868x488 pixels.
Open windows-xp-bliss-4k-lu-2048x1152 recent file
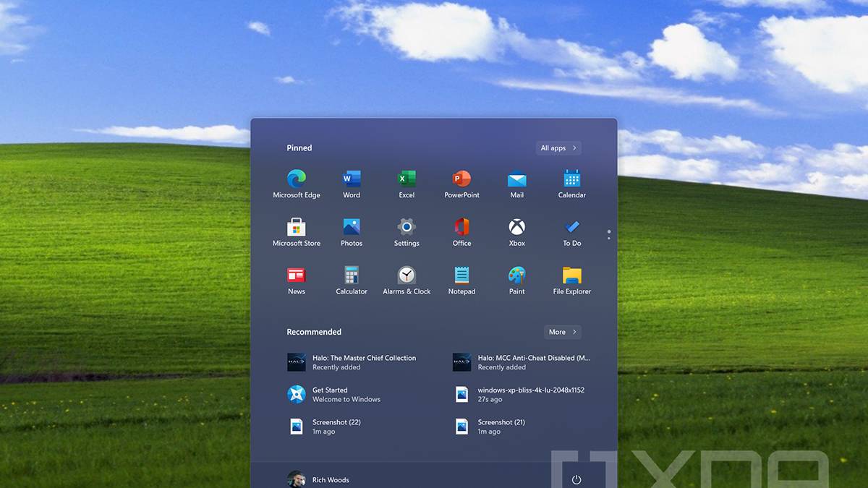pos(519,394)
